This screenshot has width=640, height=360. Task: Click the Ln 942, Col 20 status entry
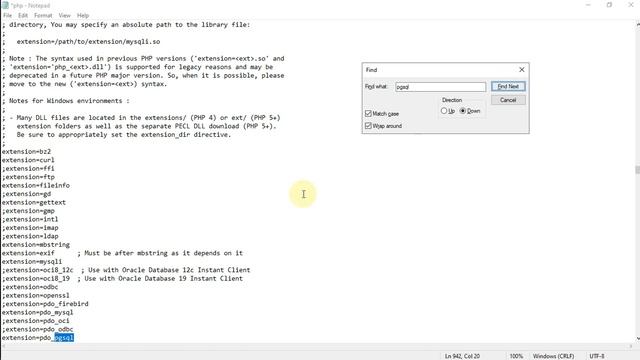point(462,356)
